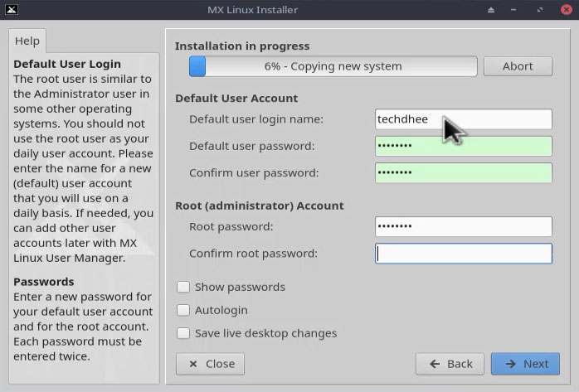Screen dimensions: 579x392
Task: Focus the Default user password field
Action: [464, 146]
